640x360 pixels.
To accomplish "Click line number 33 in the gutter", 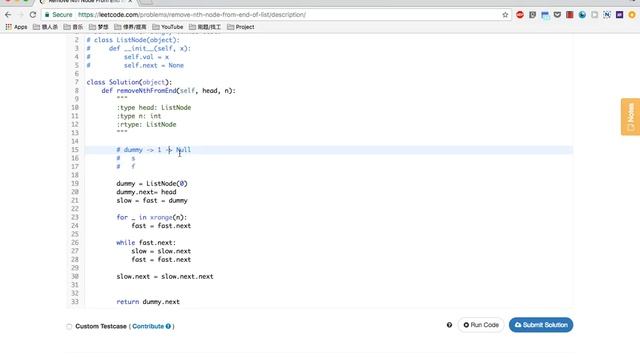I will [x=75, y=302].
